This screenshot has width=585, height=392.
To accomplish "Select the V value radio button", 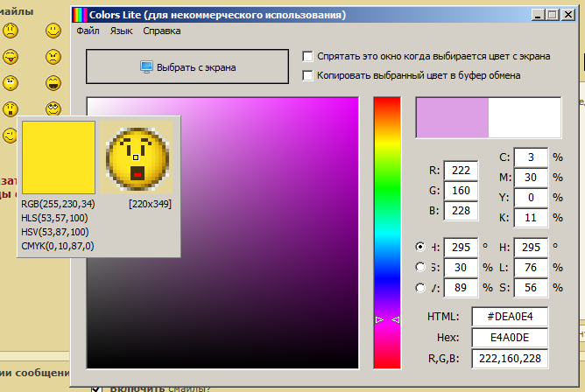I will coord(421,288).
